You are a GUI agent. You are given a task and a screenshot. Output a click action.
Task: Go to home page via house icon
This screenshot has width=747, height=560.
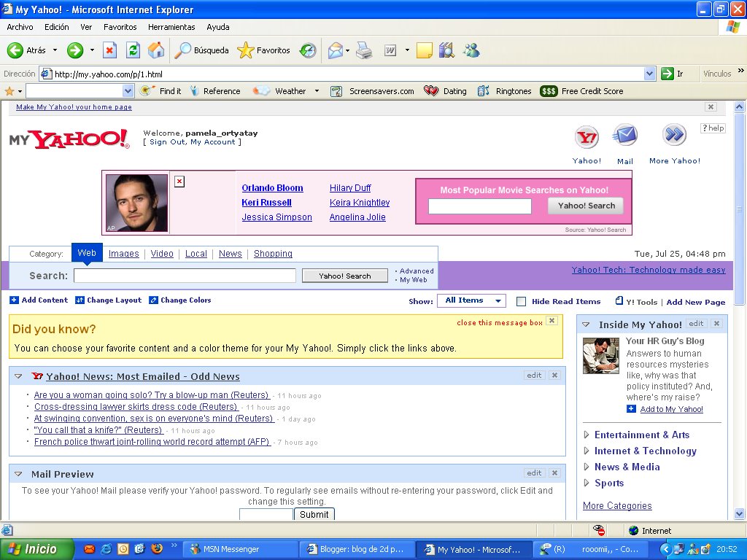(x=156, y=50)
